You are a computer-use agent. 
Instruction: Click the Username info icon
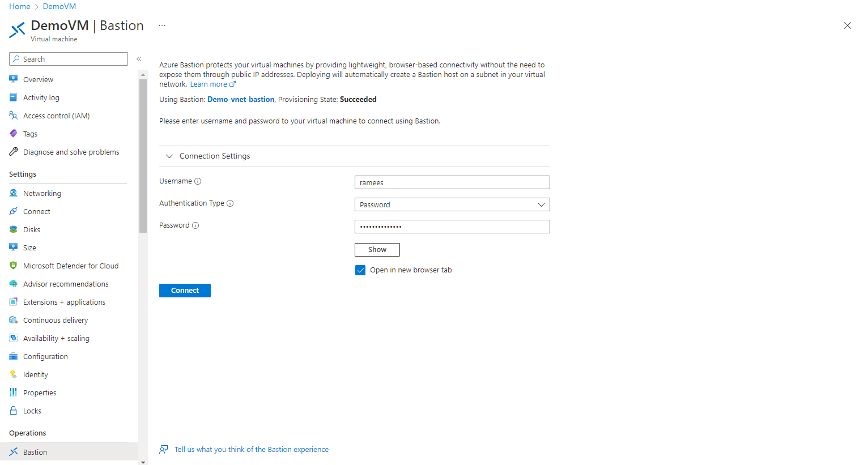pyautogui.click(x=198, y=181)
